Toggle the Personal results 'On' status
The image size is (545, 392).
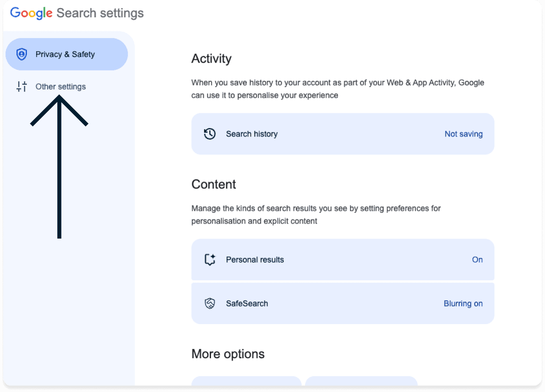(x=477, y=259)
